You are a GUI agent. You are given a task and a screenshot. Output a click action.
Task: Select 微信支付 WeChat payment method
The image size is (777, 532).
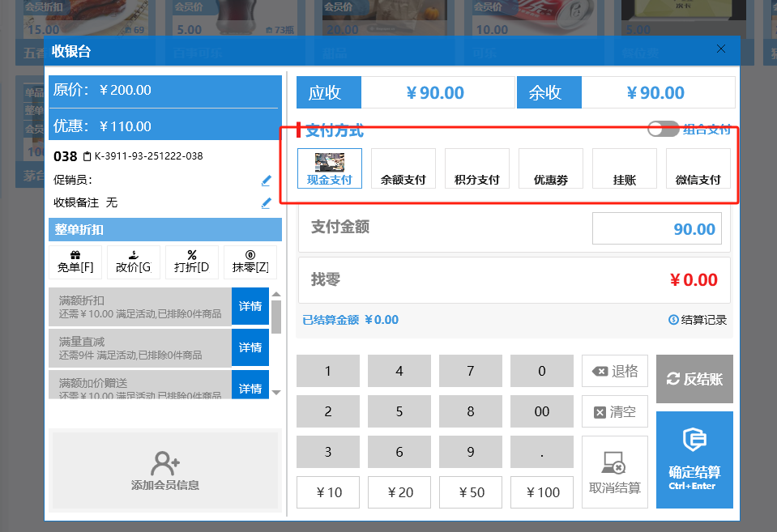[x=698, y=168]
